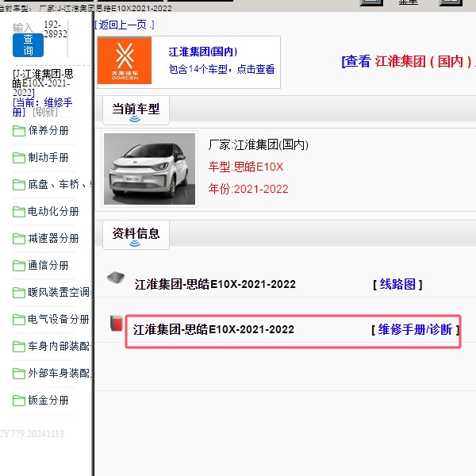Viewport: 476px width, 476px height.
Task: Click the red book icon beside 维修手册 row
Action: click(x=117, y=323)
